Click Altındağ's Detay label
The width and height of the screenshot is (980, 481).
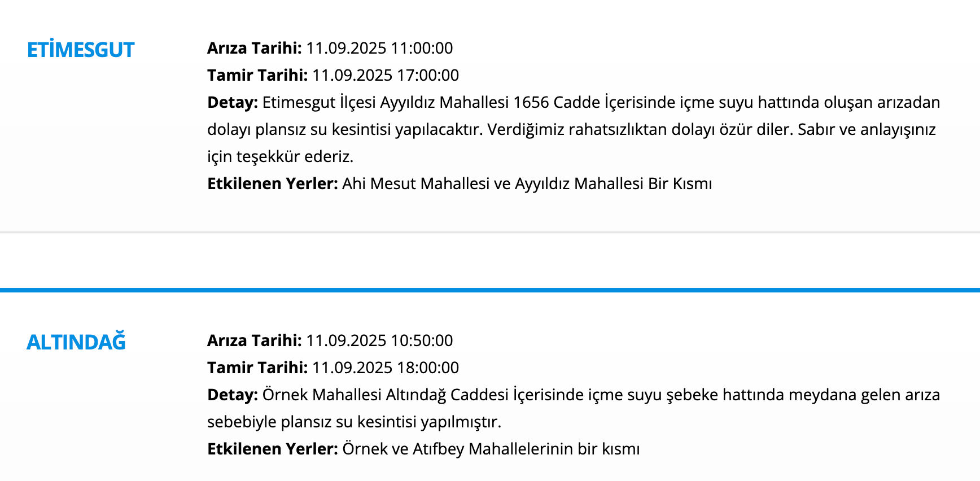pos(232,395)
